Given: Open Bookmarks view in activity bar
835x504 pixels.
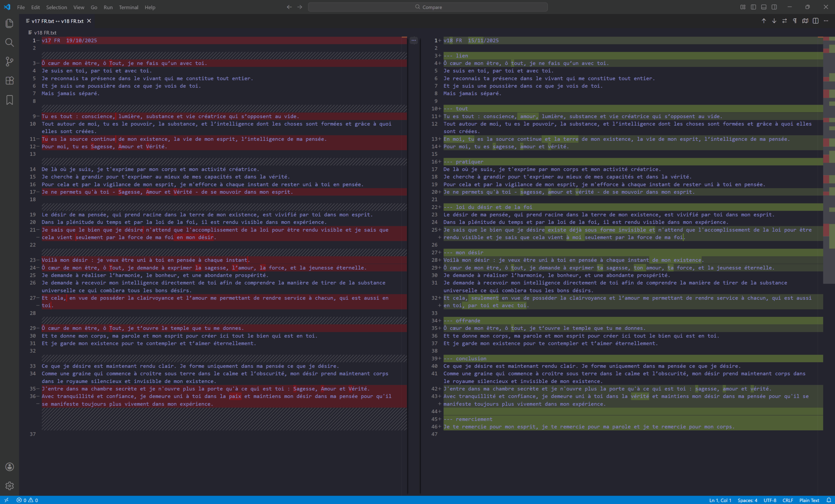Looking at the screenshot, I should pyautogui.click(x=9, y=100).
